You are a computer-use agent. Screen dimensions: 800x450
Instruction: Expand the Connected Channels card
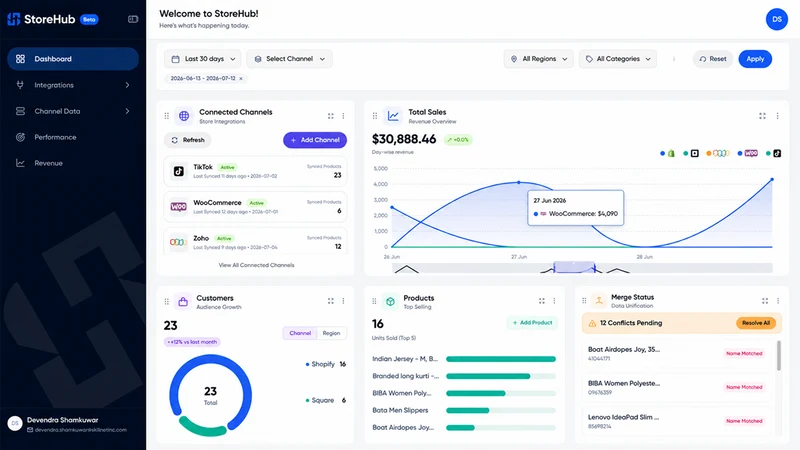click(x=331, y=116)
